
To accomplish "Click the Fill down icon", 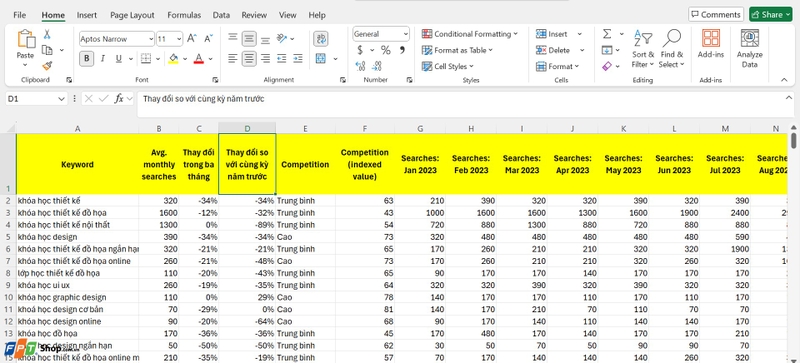I will 607,50.
